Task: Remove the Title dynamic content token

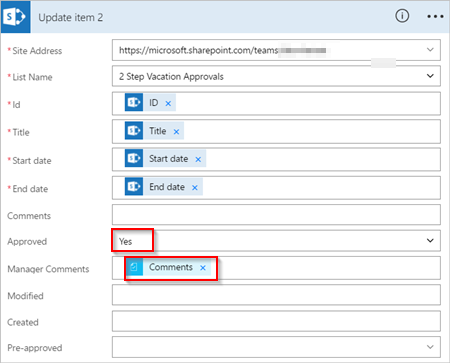Action: click(x=176, y=132)
